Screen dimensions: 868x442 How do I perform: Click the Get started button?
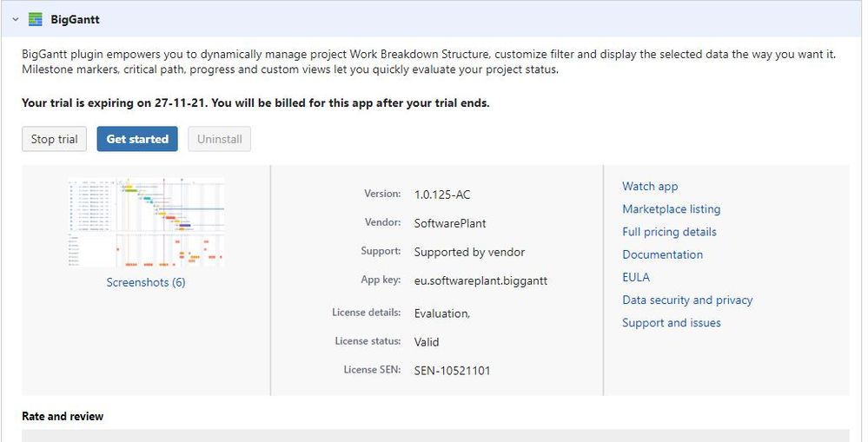pos(137,139)
